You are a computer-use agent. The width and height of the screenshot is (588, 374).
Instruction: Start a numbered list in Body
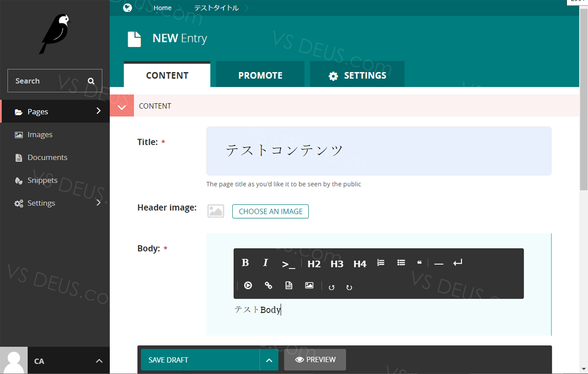point(381,263)
